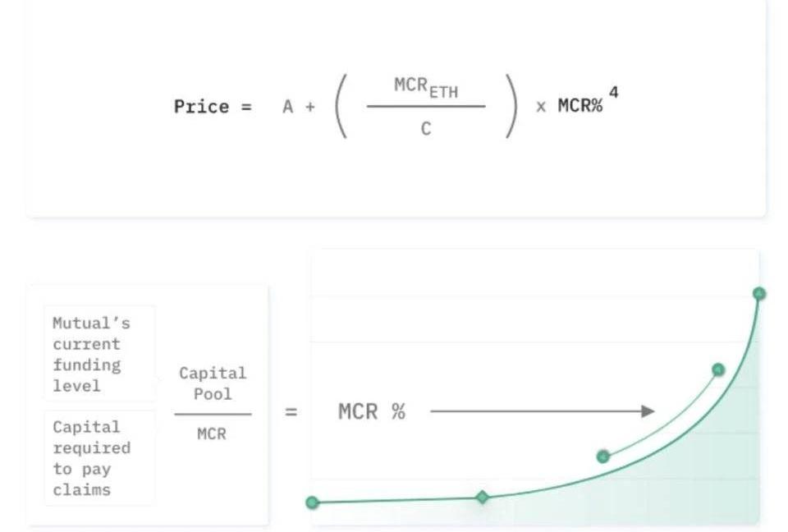Click the upper circle of the short arc
This screenshot has height=532, width=788.
[x=718, y=370]
